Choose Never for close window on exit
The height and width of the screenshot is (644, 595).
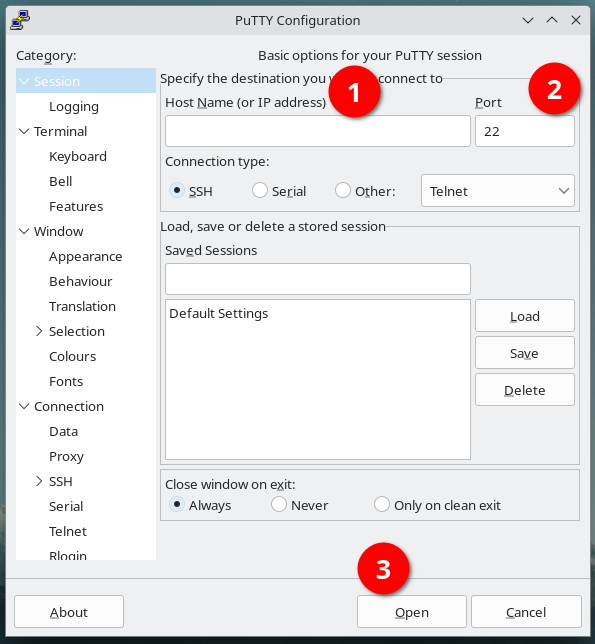pyautogui.click(x=279, y=504)
